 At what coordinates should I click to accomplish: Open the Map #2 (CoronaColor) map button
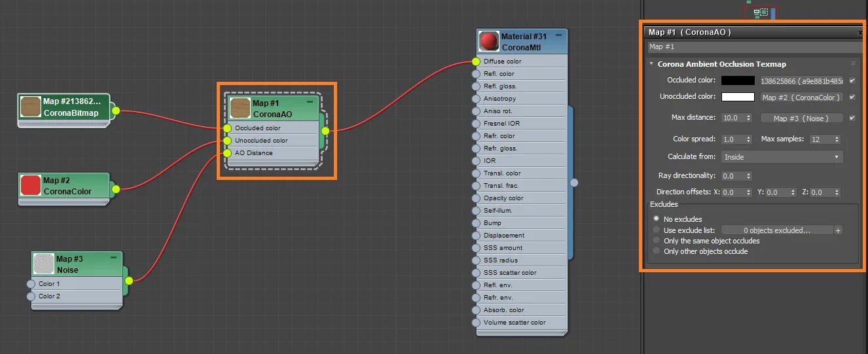[802, 97]
